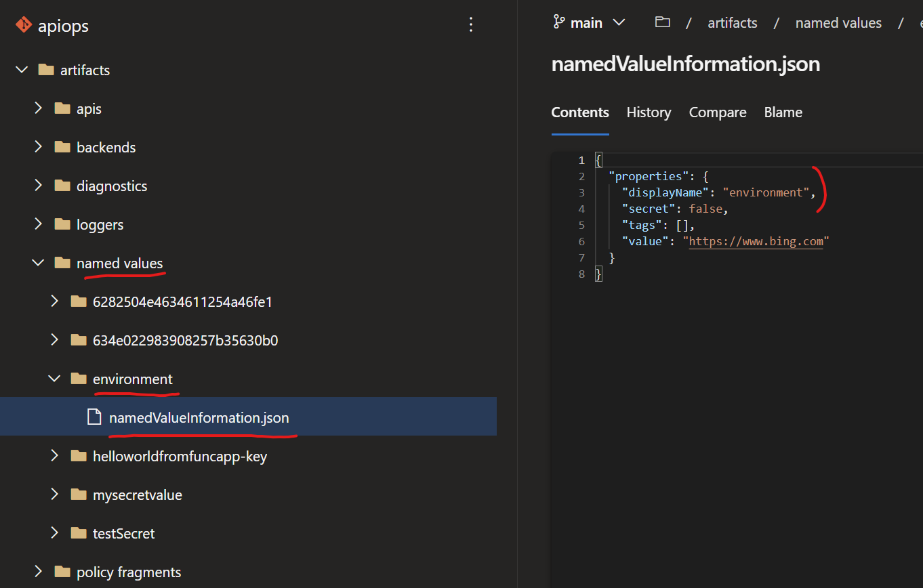Click the apiops repository logo icon

[24, 25]
